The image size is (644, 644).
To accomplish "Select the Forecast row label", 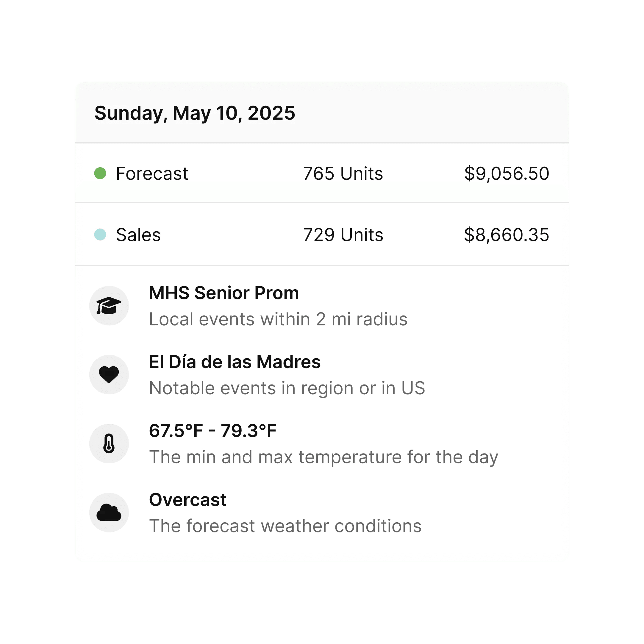I will tap(152, 174).
